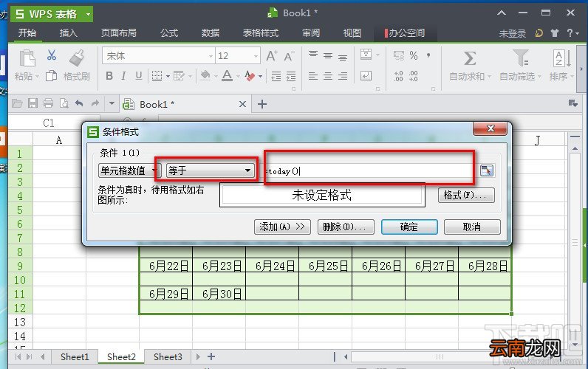Image resolution: width=588 pixels, height=369 pixels.
Task: Click the merge cells icon
Action: tap(366, 55)
